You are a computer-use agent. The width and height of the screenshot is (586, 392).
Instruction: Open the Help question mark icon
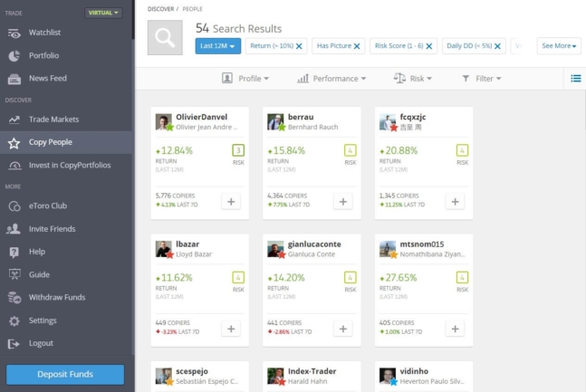point(14,253)
